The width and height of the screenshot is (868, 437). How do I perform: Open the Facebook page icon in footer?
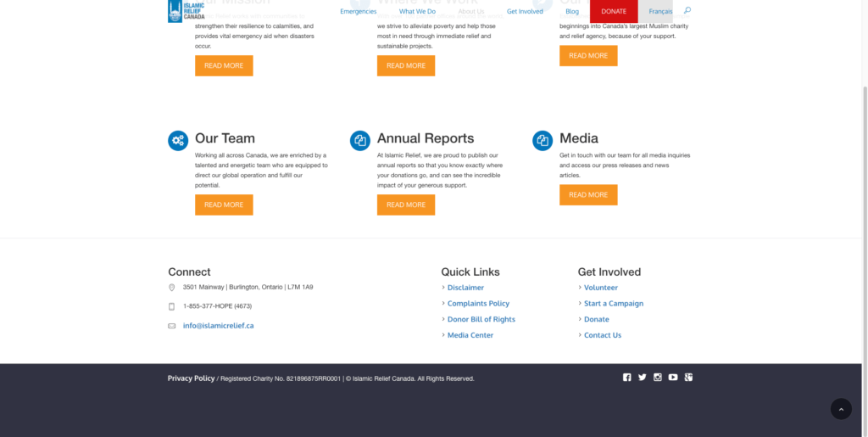(627, 378)
